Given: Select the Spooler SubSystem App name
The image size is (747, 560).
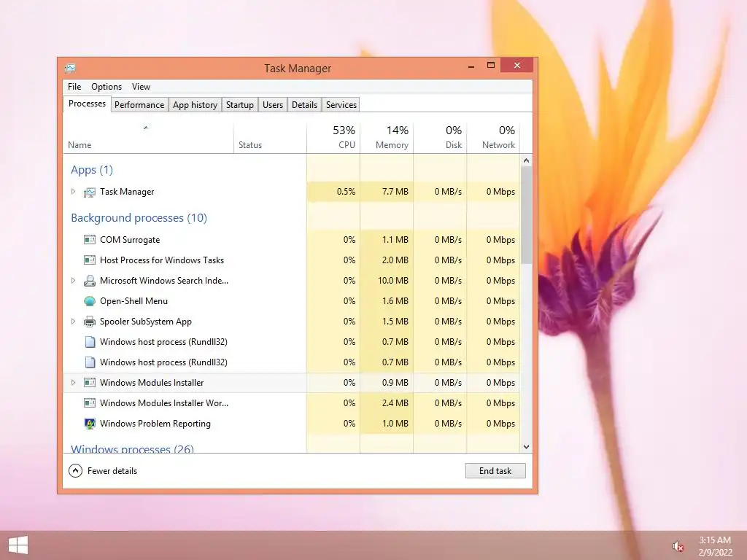Looking at the screenshot, I should pyautogui.click(x=146, y=322).
